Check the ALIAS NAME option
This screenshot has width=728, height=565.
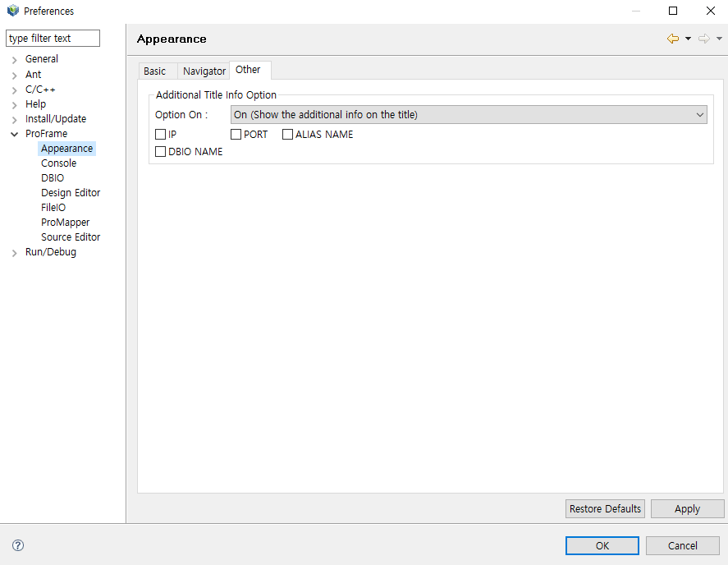click(287, 134)
